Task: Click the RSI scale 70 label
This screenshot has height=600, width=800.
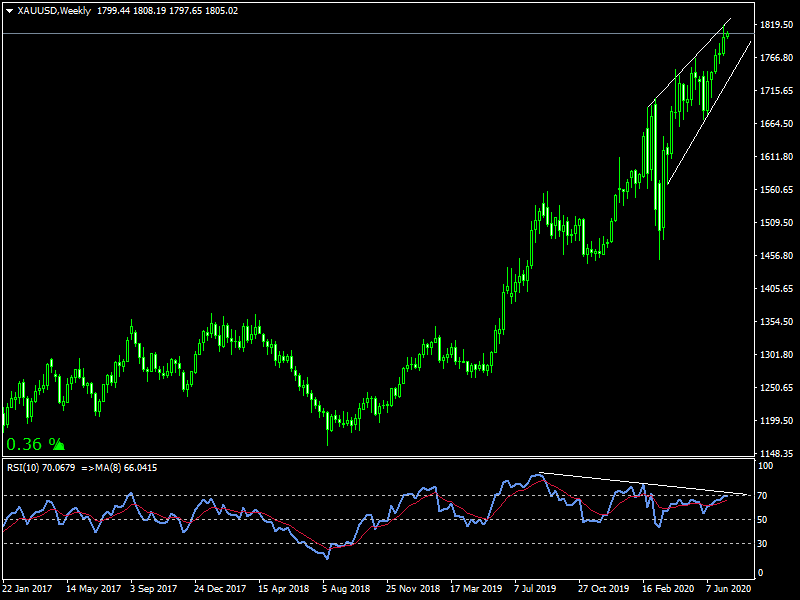Action: point(762,496)
